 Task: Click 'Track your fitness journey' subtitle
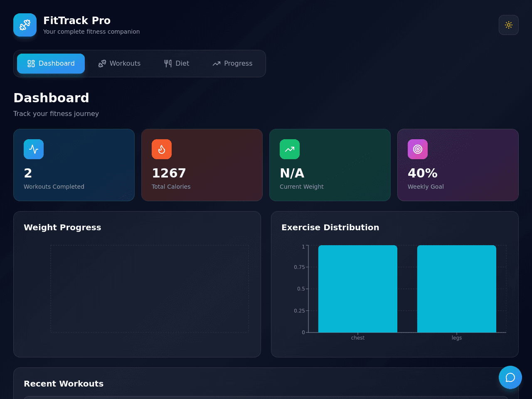click(x=56, y=113)
